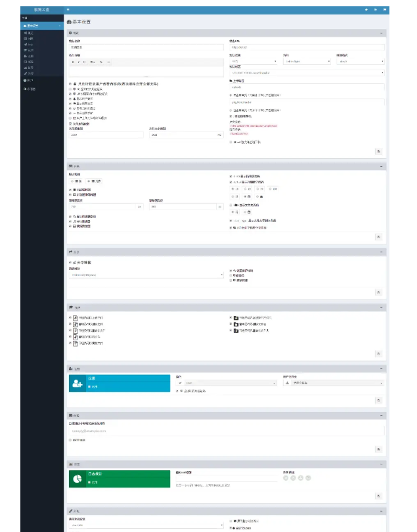This screenshot has height=532, width=417.
Task: Click the save icon in the 分享 panel
Action: tap(378, 292)
